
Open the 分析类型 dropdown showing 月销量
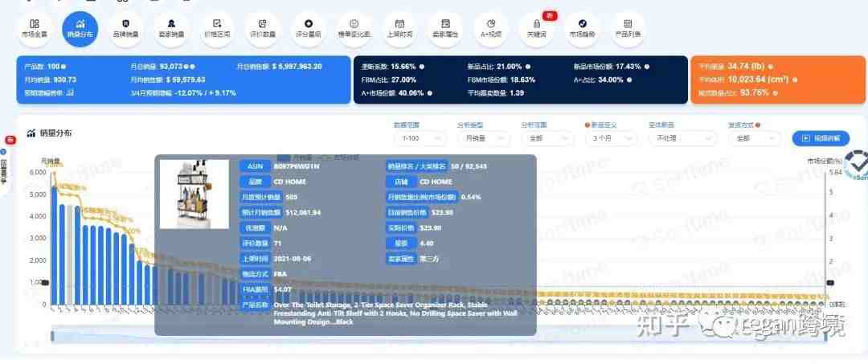pyautogui.click(x=485, y=138)
